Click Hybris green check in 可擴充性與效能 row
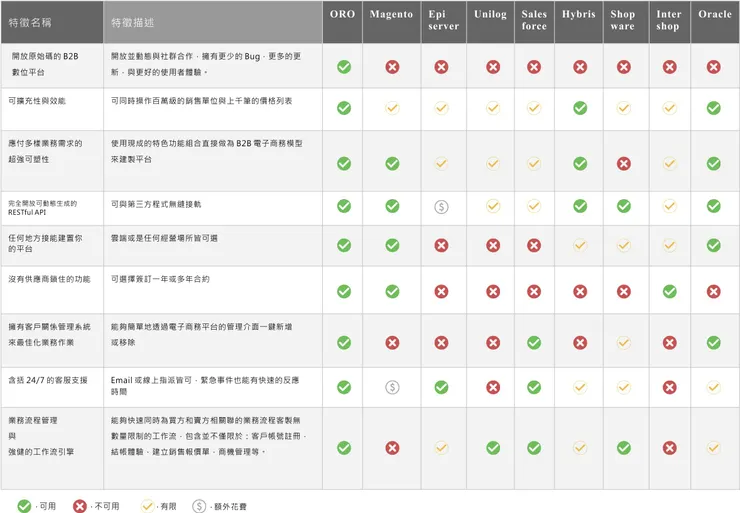The height and width of the screenshot is (513, 740). [x=580, y=108]
